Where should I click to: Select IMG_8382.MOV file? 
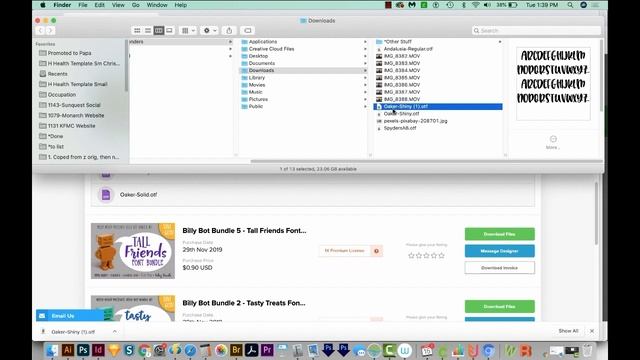(x=402, y=56)
